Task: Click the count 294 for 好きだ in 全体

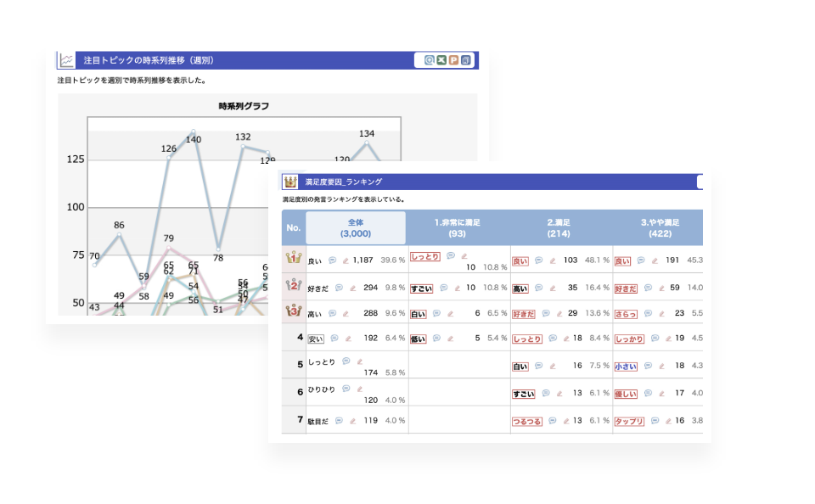Action: coord(371,288)
